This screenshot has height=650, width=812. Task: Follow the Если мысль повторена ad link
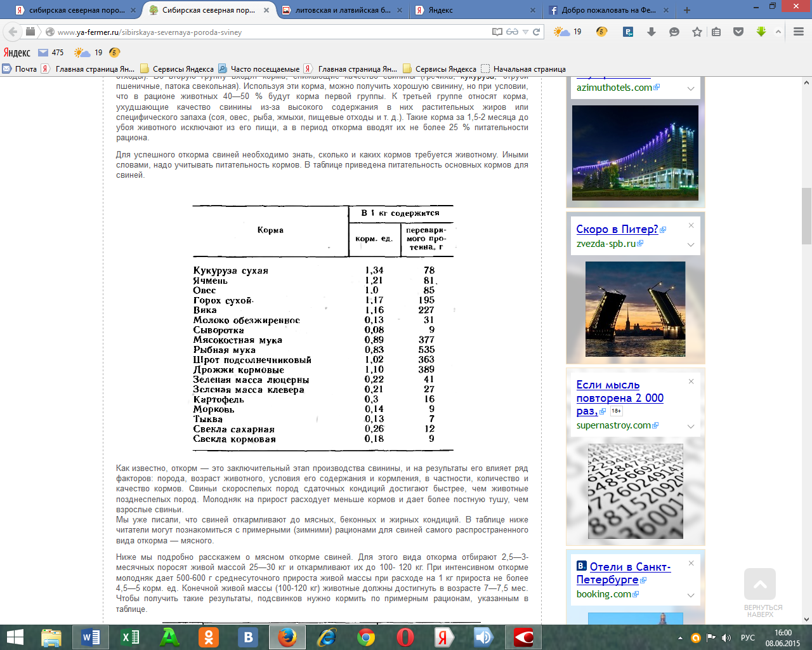click(620, 398)
